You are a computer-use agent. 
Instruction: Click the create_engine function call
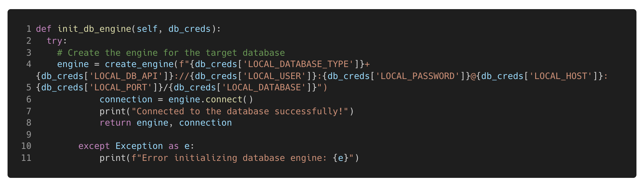[139, 64]
